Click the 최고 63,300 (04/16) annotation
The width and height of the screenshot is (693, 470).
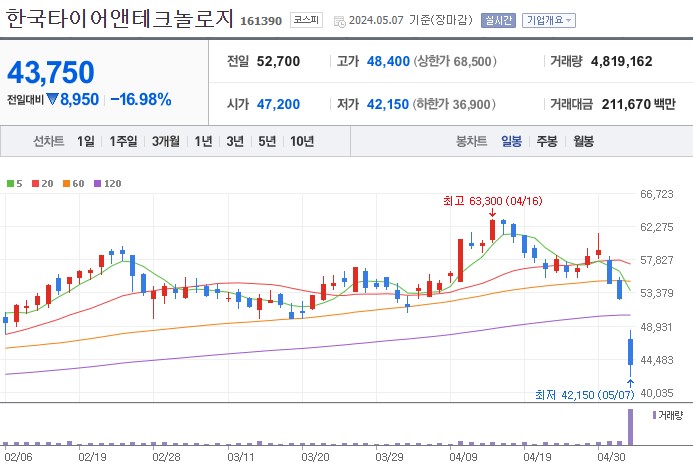[493, 201]
